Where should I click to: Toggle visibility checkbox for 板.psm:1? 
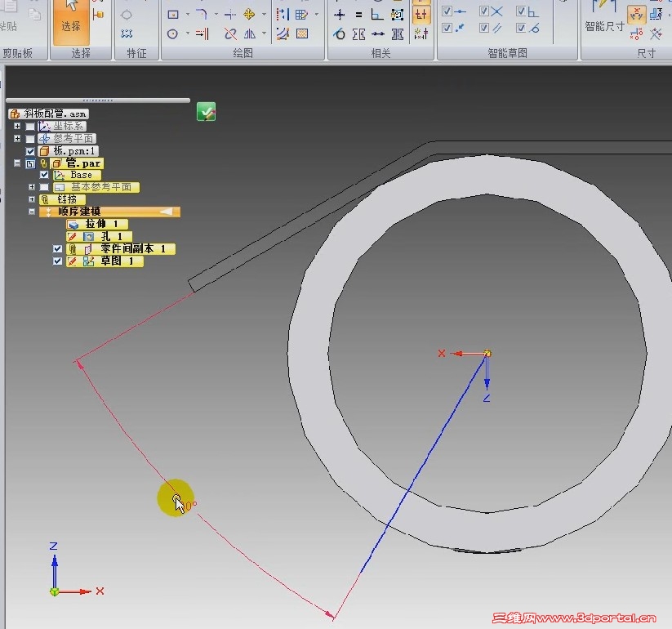click(x=30, y=151)
